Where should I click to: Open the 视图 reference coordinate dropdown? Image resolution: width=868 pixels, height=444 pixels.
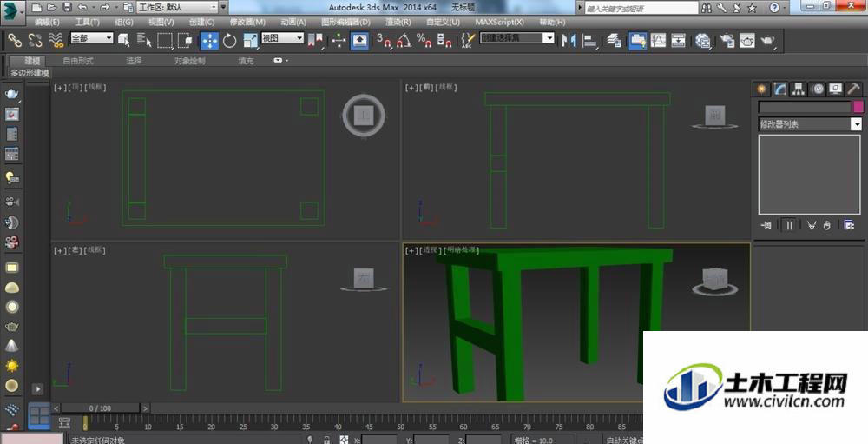pyautogui.click(x=282, y=37)
